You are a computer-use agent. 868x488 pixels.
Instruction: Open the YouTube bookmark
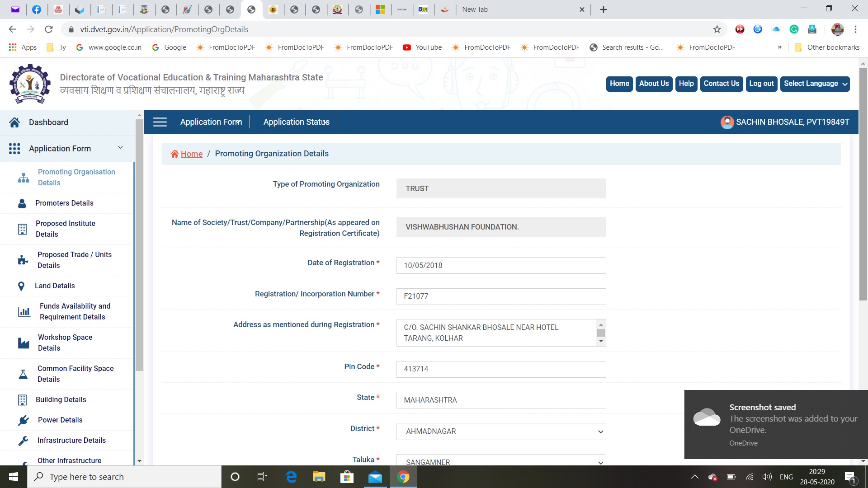(x=422, y=47)
